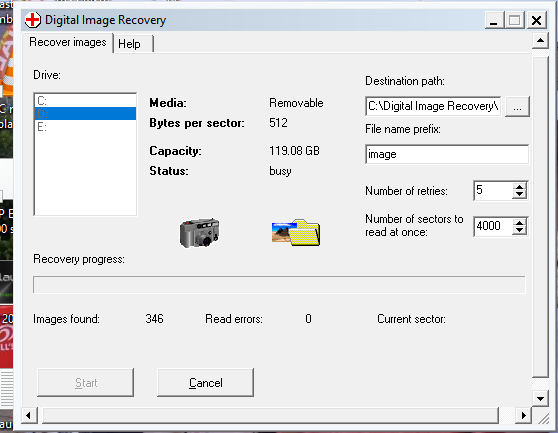This screenshot has width=558, height=433.
Task: Click the Recovery progress bar
Action: pos(279,285)
